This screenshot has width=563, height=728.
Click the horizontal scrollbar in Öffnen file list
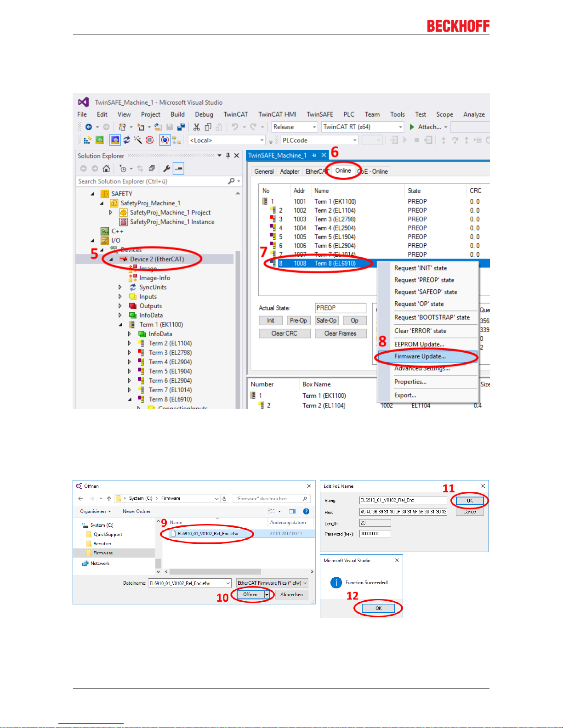click(x=216, y=572)
